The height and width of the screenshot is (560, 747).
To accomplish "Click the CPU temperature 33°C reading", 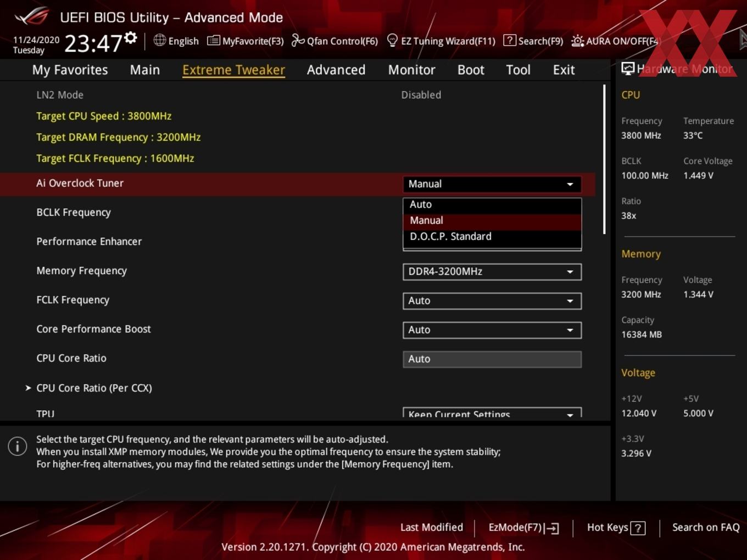I will click(693, 135).
